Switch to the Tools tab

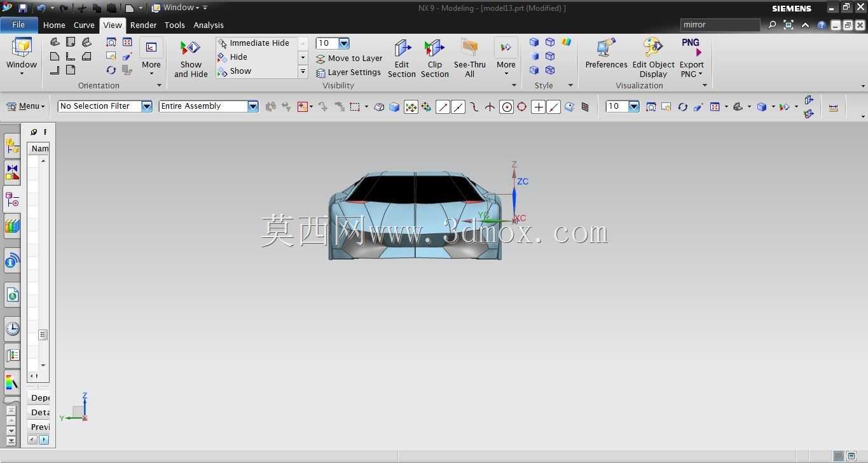[x=174, y=25]
